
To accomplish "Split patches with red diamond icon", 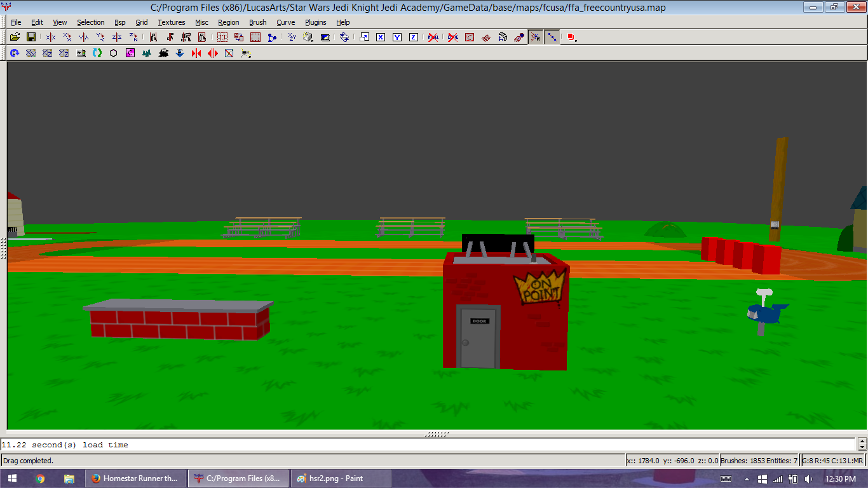I will tap(213, 53).
